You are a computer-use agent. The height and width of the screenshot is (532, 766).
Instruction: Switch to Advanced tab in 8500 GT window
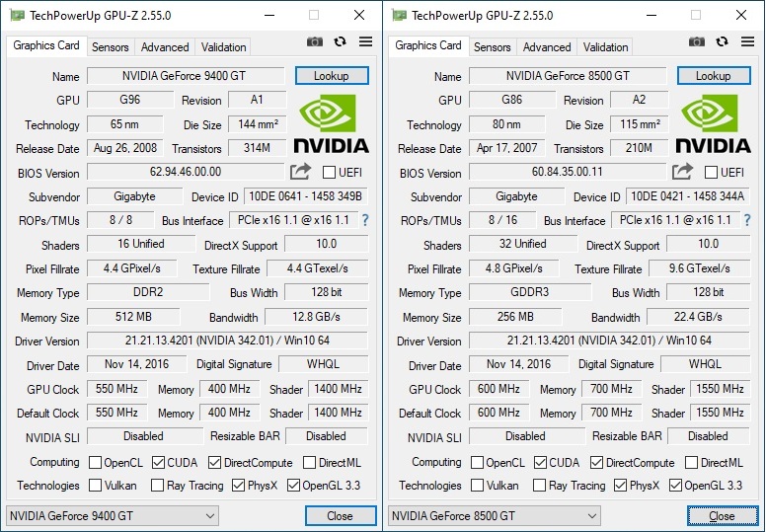tap(547, 47)
